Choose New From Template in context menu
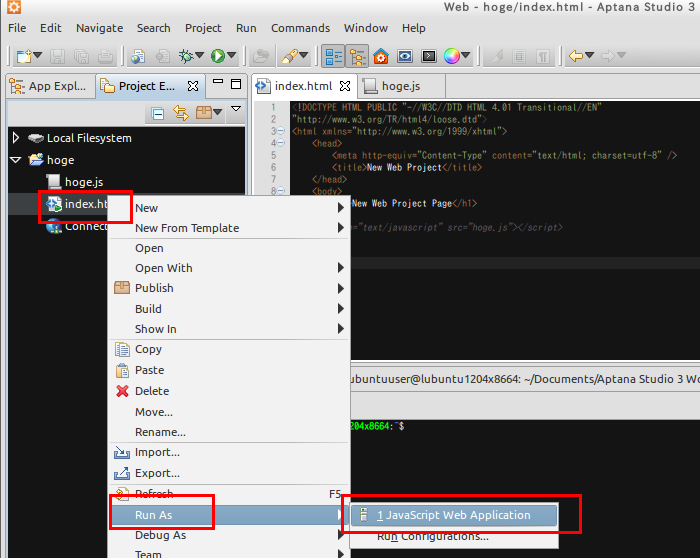The width and height of the screenshot is (700, 558). (x=229, y=228)
